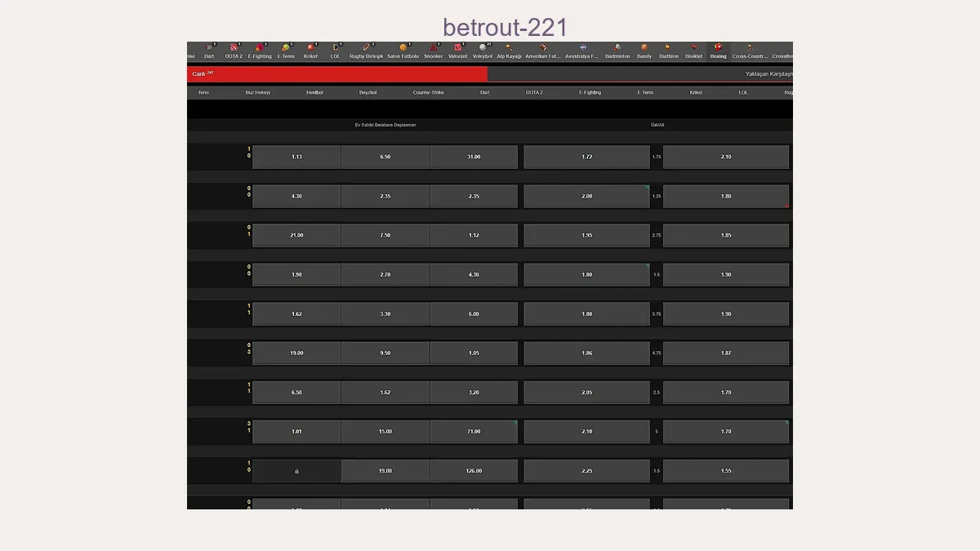Select Counter-Strike in the sports submenu

[x=428, y=93]
